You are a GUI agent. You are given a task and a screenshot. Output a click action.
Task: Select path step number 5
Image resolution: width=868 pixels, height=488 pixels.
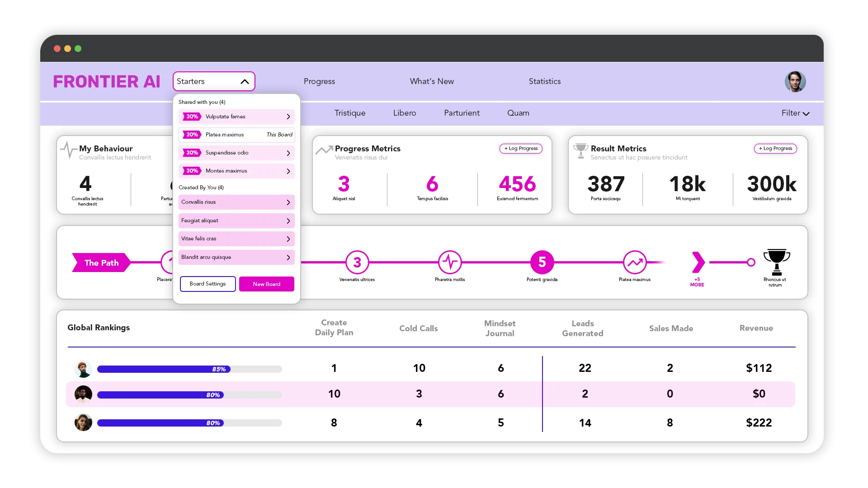pyautogui.click(x=542, y=262)
